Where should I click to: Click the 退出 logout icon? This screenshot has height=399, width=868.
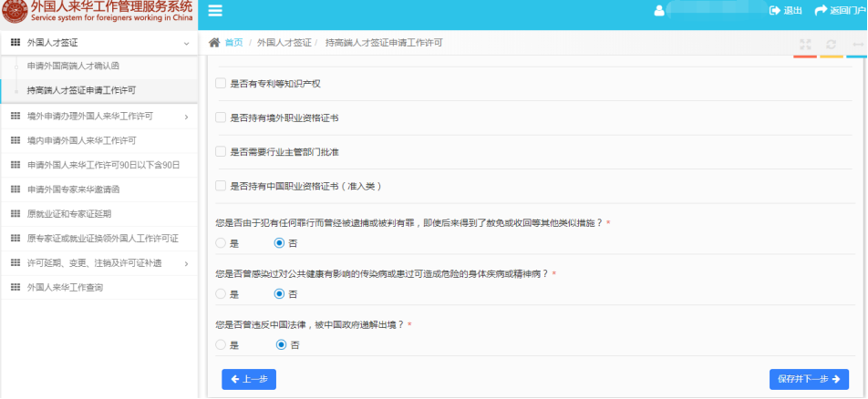[x=774, y=11]
